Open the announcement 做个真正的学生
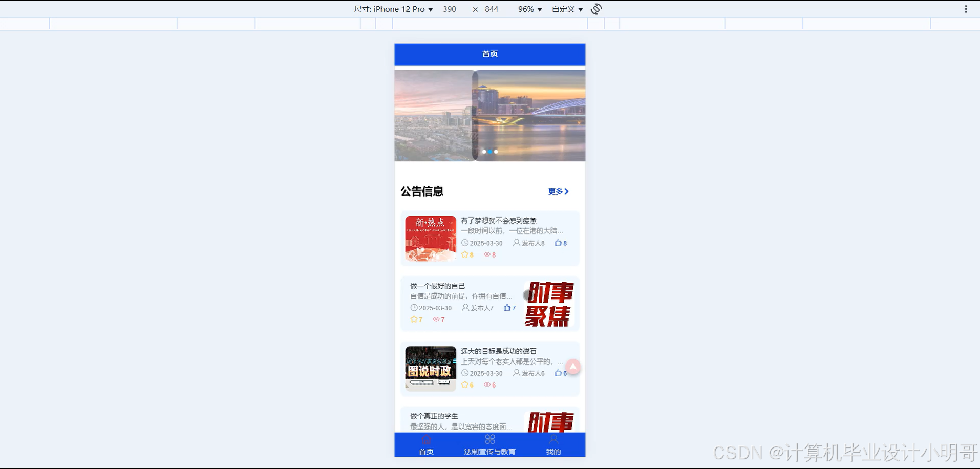The width and height of the screenshot is (980, 469). coord(434,416)
